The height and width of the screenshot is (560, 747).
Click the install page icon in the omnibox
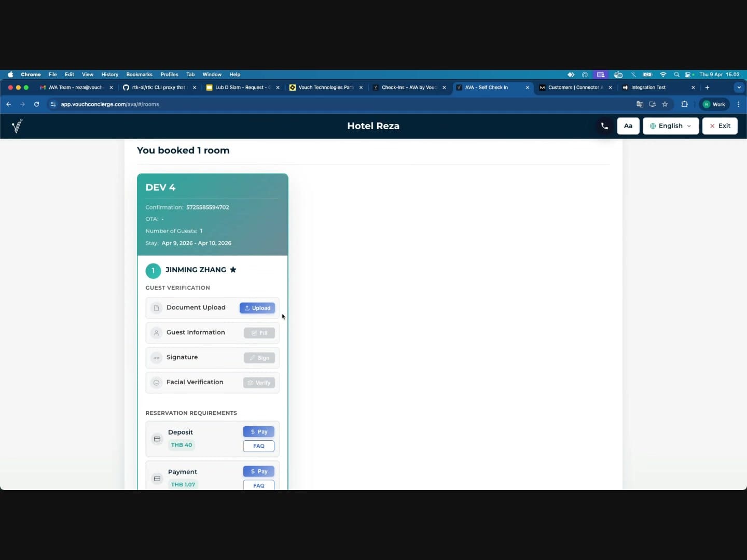pyautogui.click(x=652, y=104)
